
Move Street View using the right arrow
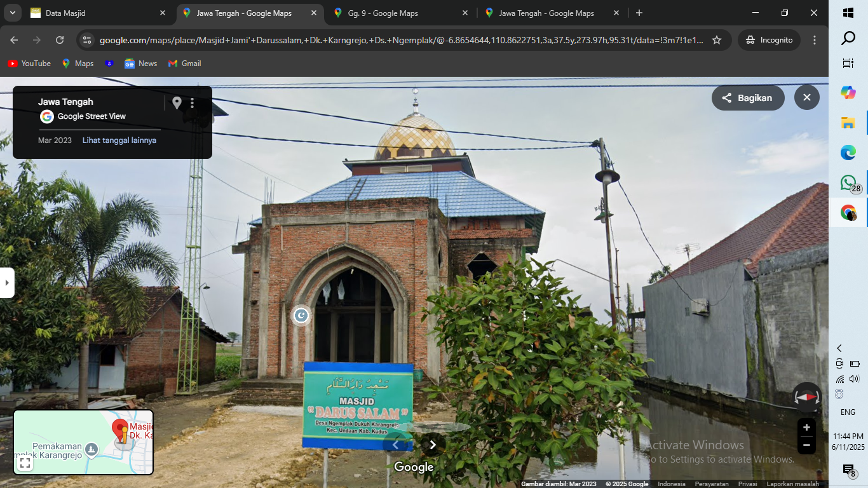click(x=433, y=445)
